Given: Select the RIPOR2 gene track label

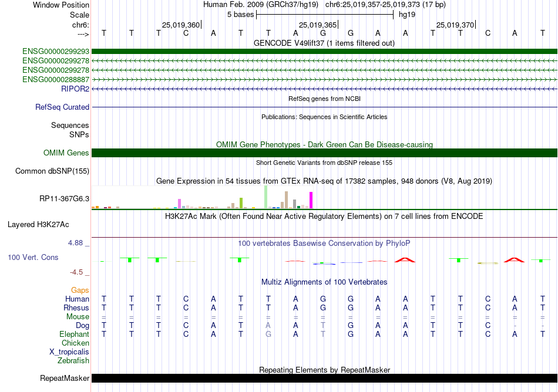Looking at the screenshot, I should click(75, 89).
